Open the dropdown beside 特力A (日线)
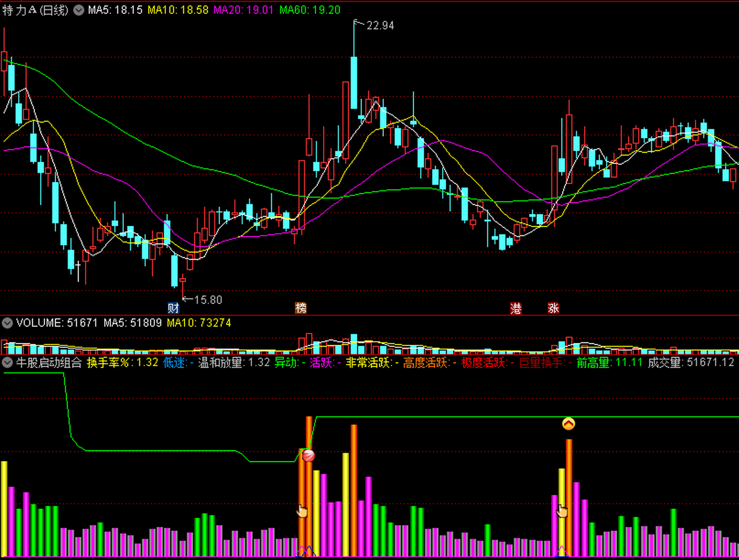The width and height of the screenshot is (739, 560). (x=79, y=10)
